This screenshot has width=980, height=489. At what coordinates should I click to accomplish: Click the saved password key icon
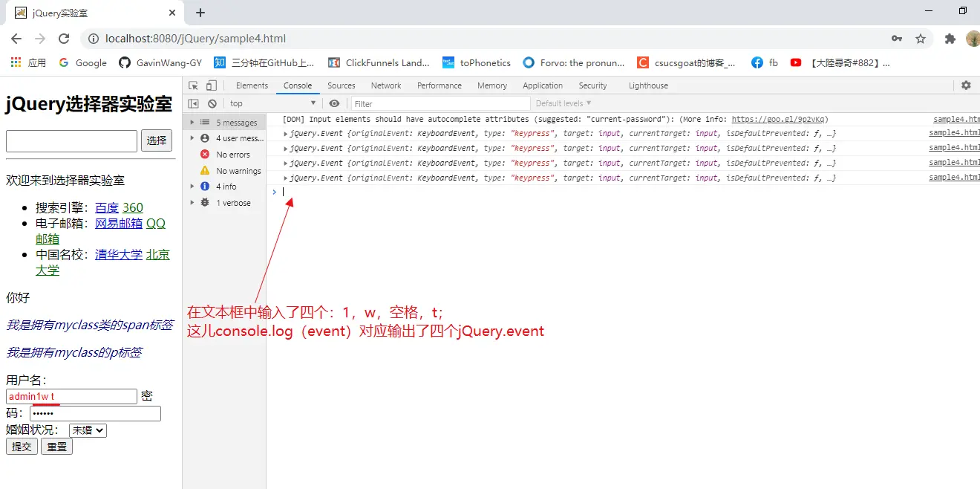[x=897, y=39]
